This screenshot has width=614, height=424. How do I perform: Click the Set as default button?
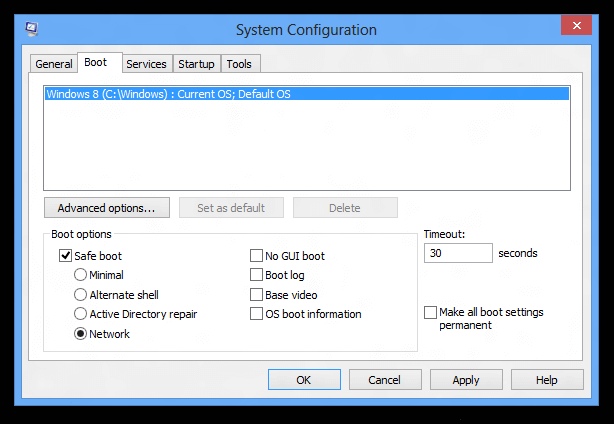(231, 207)
